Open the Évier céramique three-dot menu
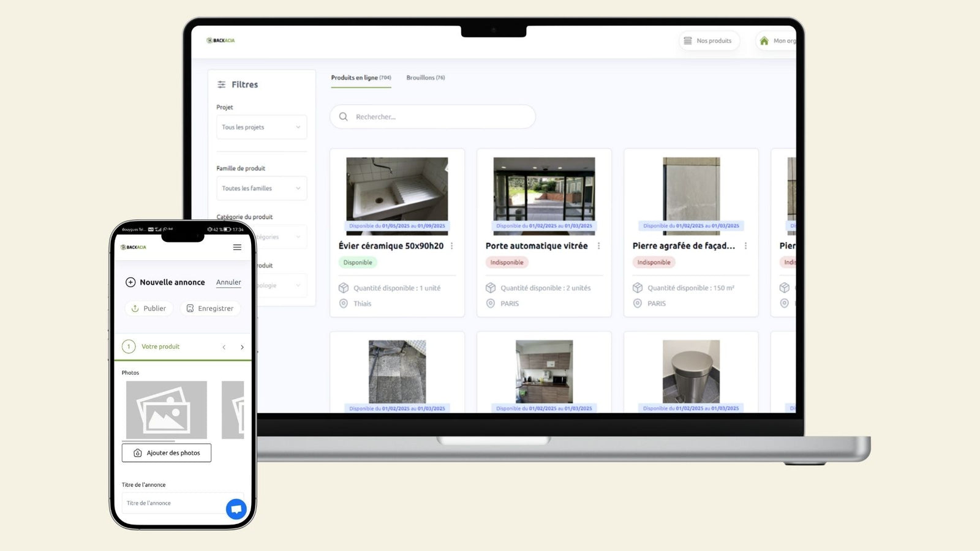Viewport: 980px width, 551px height. 452,246
